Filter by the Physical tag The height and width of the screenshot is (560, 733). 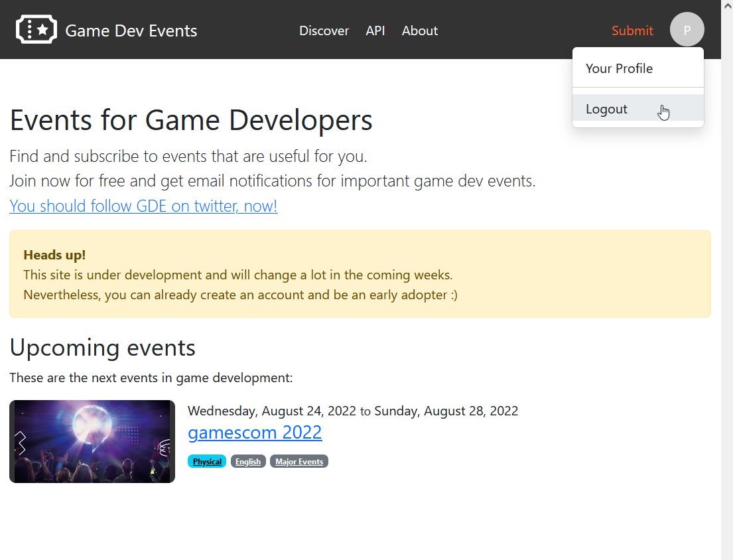[207, 461]
